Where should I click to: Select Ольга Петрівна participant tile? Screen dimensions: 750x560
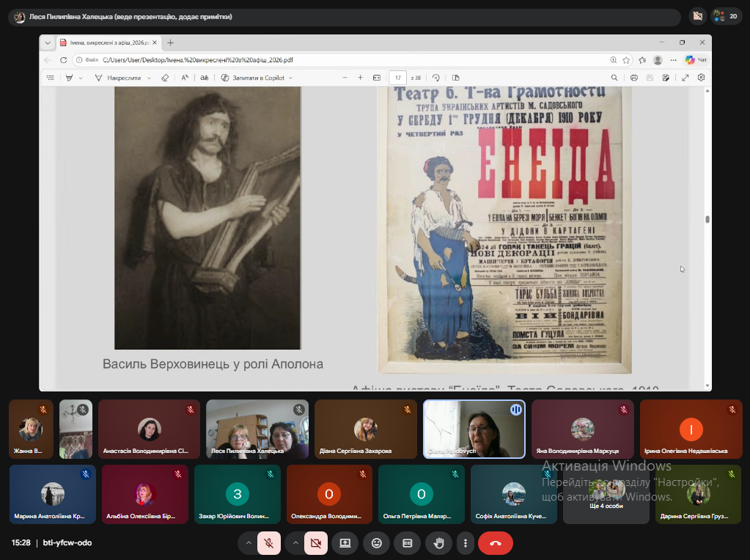coord(422,494)
